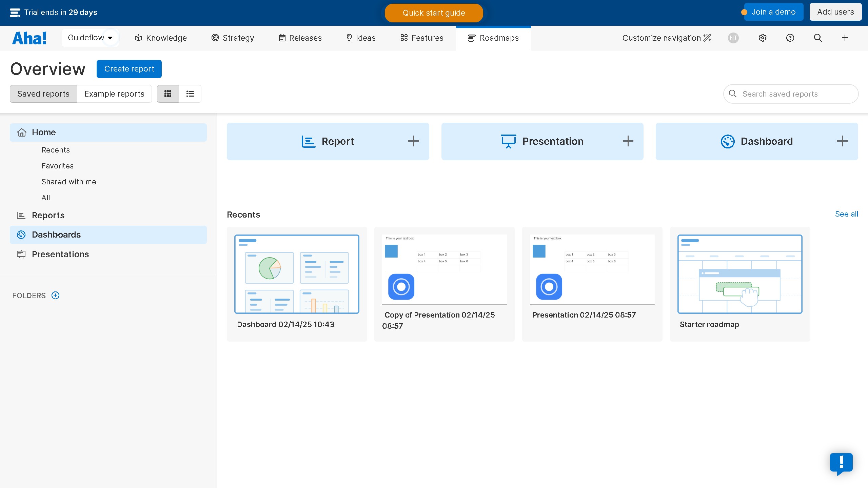Switch to grid view for saved reports

(x=168, y=94)
